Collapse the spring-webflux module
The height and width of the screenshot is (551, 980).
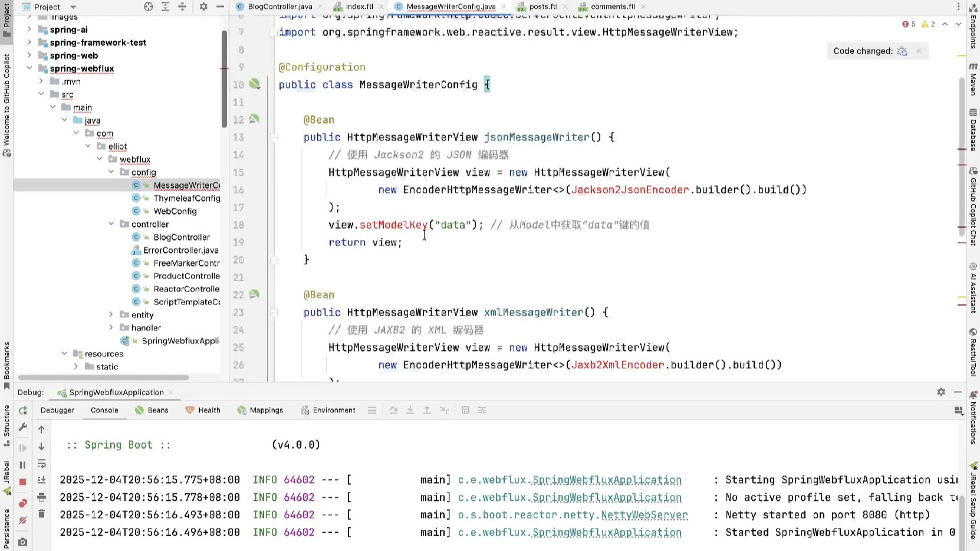(29, 68)
